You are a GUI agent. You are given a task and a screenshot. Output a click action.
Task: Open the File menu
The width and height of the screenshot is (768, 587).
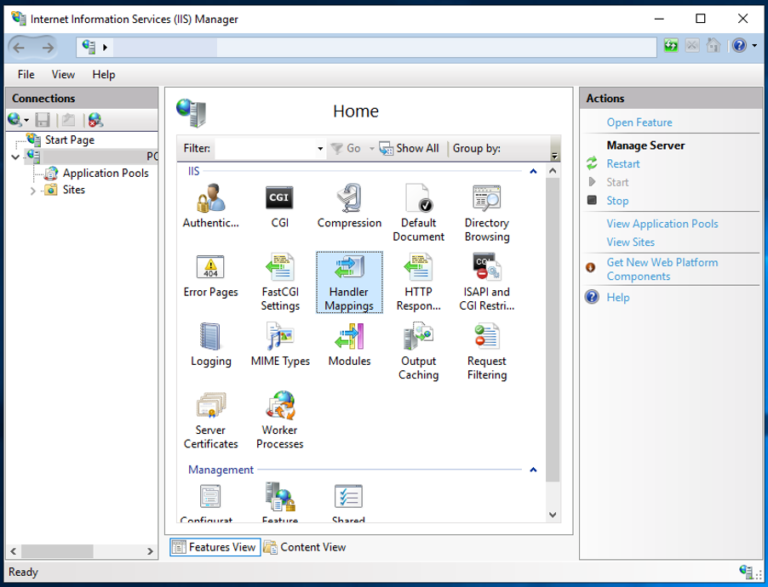click(26, 74)
